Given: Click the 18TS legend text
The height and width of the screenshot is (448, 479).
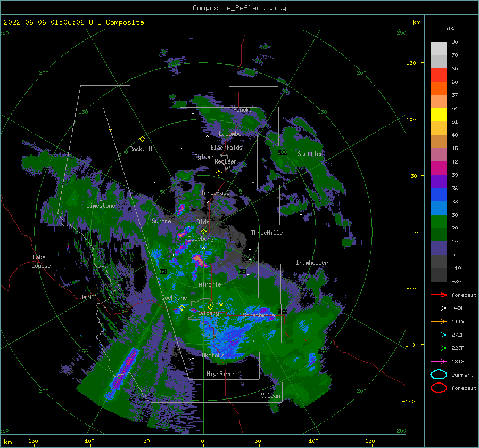Looking at the screenshot, I should tap(458, 362).
